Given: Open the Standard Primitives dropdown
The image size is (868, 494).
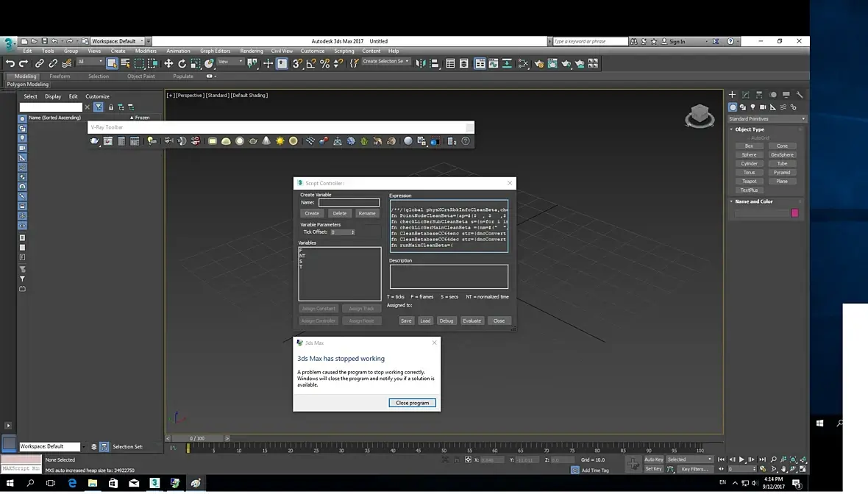Looking at the screenshot, I should point(766,119).
